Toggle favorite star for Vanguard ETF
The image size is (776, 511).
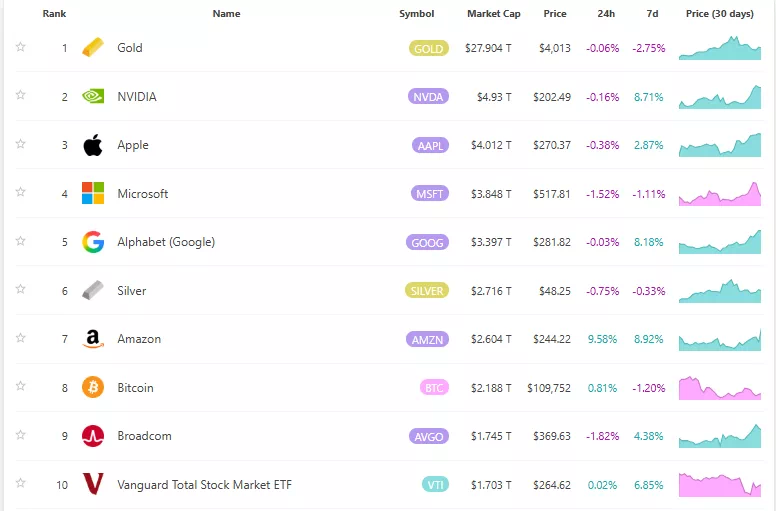[20, 484]
